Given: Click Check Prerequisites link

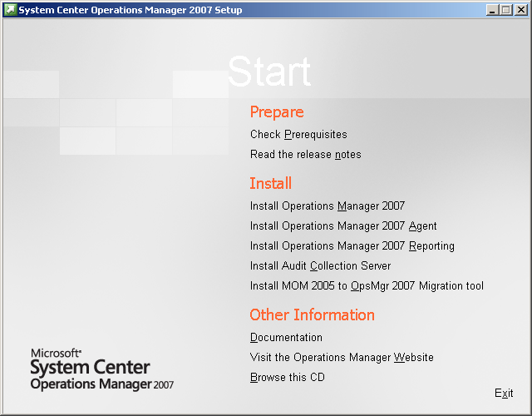Looking at the screenshot, I should [298, 135].
